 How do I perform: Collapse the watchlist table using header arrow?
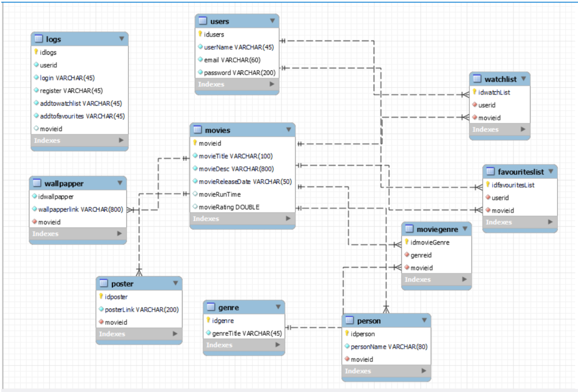coord(524,79)
